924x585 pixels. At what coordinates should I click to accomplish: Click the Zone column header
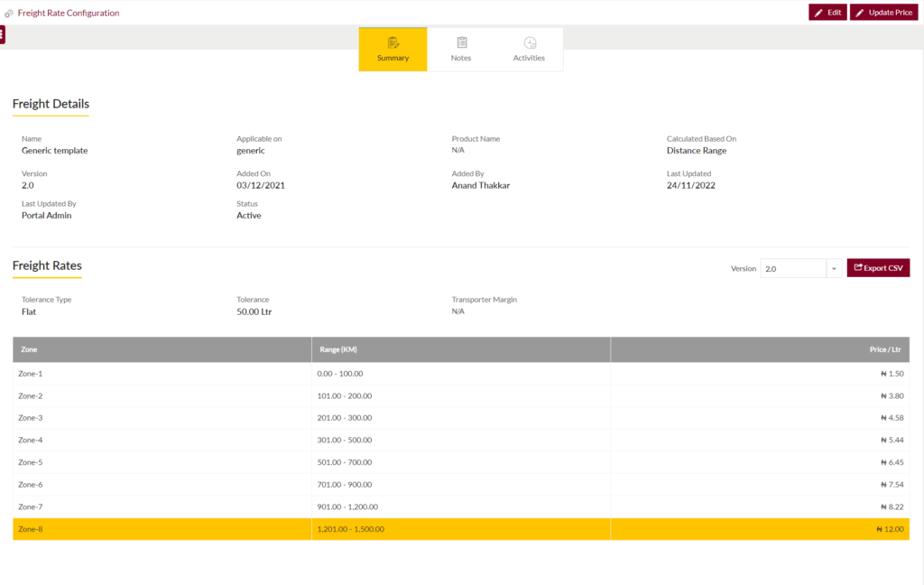pyautogui.click(x=162, y=349)
